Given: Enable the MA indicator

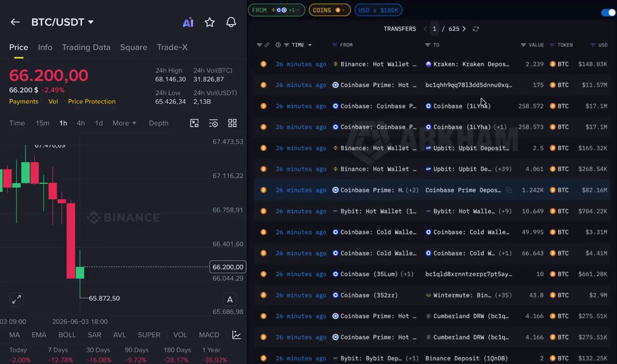Looking at the screenshot, I should (x=14, y=335).
